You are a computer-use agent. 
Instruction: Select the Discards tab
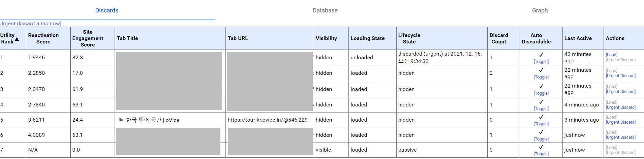(x=107, y=10)
